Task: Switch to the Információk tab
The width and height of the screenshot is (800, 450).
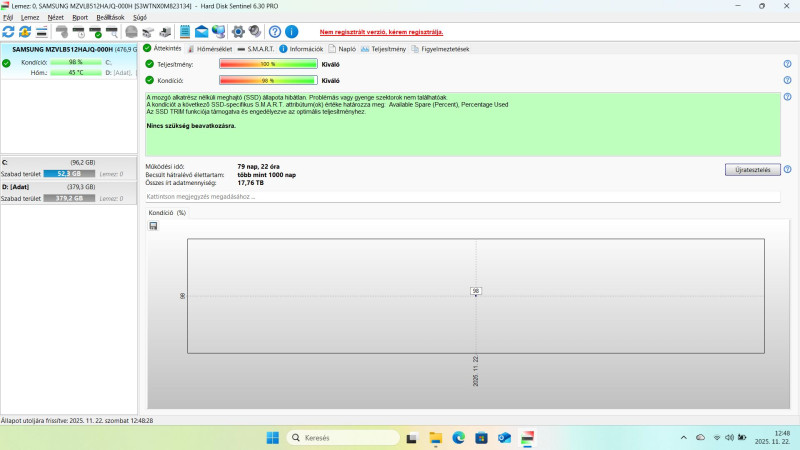Action: [x=301, y=49]
